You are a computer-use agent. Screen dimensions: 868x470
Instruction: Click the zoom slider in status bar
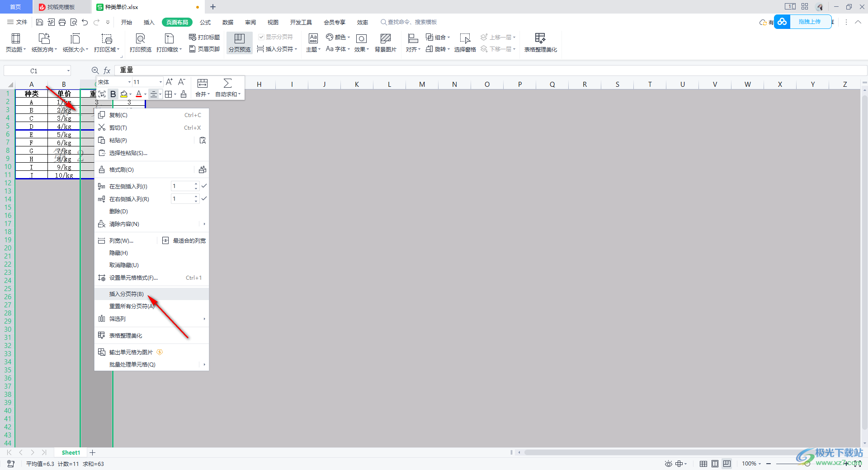tap(807, 464)
